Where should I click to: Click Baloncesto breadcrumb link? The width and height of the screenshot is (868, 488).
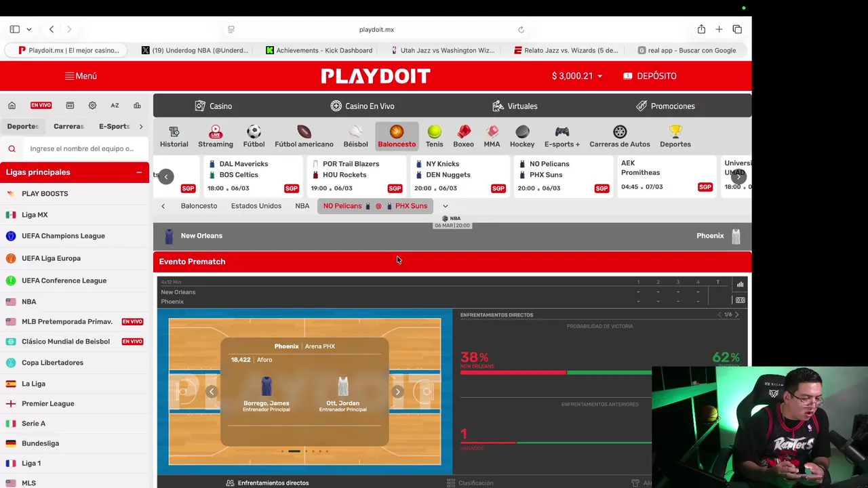point(199,206)
